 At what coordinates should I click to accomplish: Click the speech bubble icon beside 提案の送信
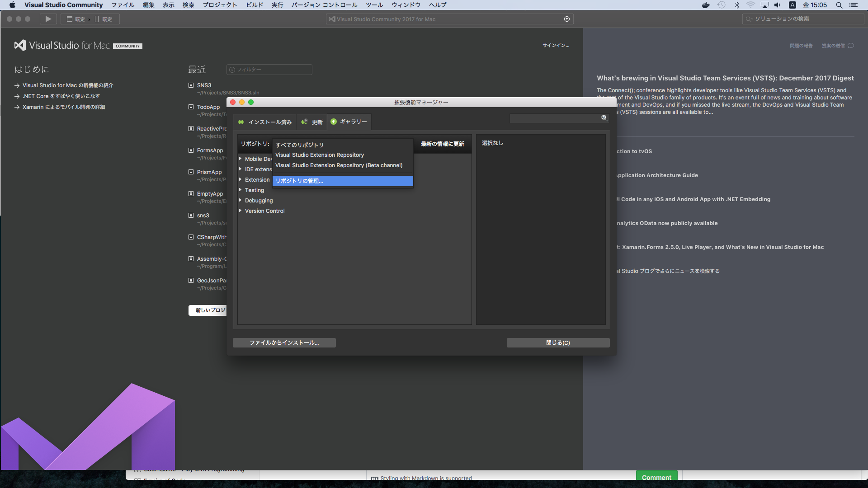(852, 45)
